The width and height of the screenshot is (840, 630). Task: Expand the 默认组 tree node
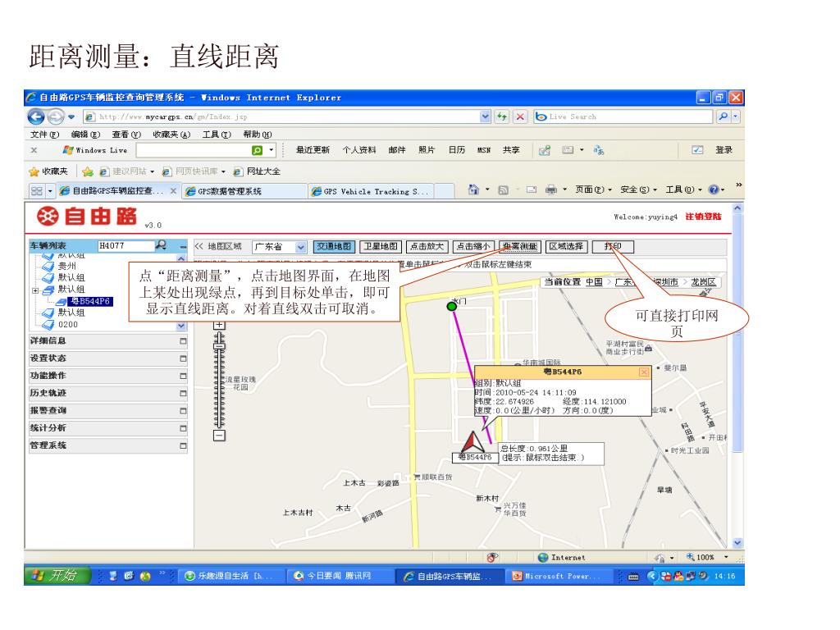(35, 290)
